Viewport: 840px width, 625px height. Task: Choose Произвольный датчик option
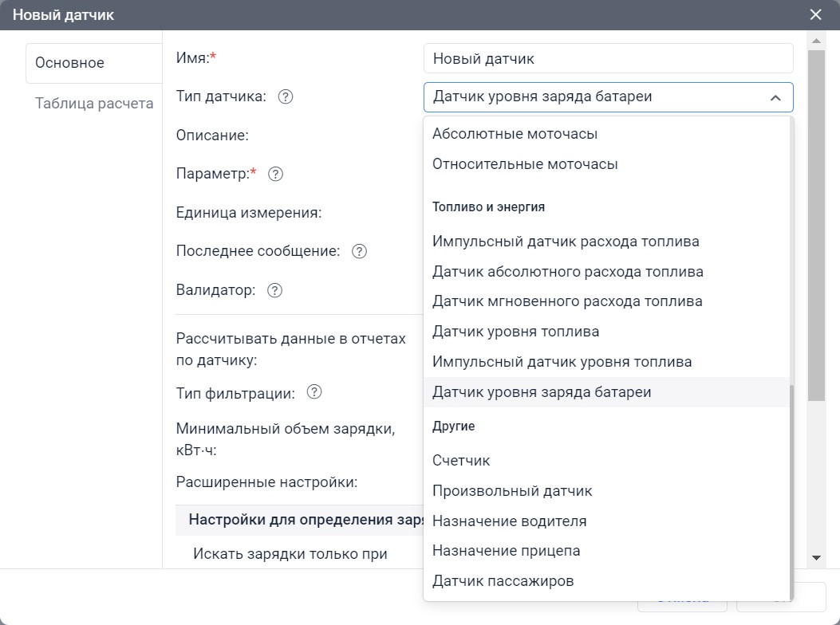click(512, 491)
